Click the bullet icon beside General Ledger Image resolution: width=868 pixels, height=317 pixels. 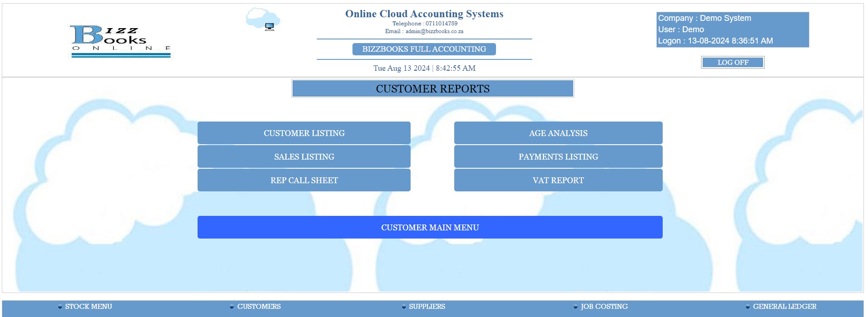(x=748, y=307)
